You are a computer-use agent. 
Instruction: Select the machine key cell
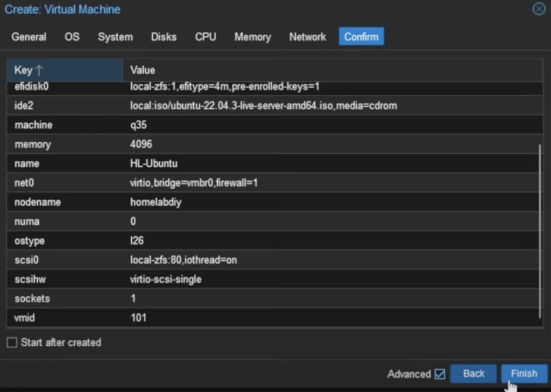(x=65, y=125)
